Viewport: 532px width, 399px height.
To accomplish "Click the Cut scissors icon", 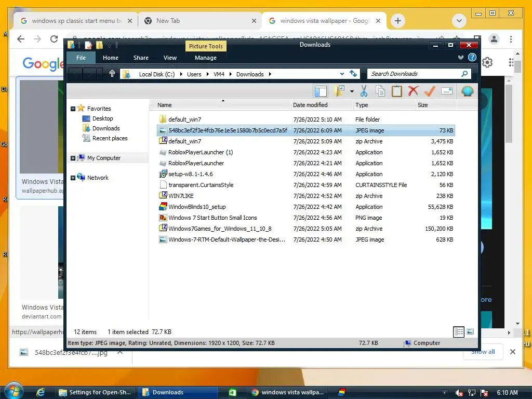I will tap(364, 90).
